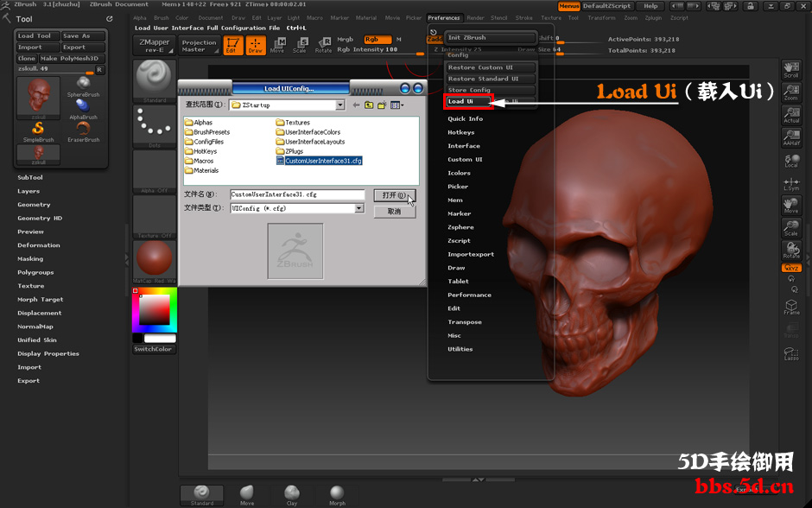Image resolution: width=812 pixels, height=508 pixels.
Task: Click the lock icon in title bar
Action: tap(749, 6)
